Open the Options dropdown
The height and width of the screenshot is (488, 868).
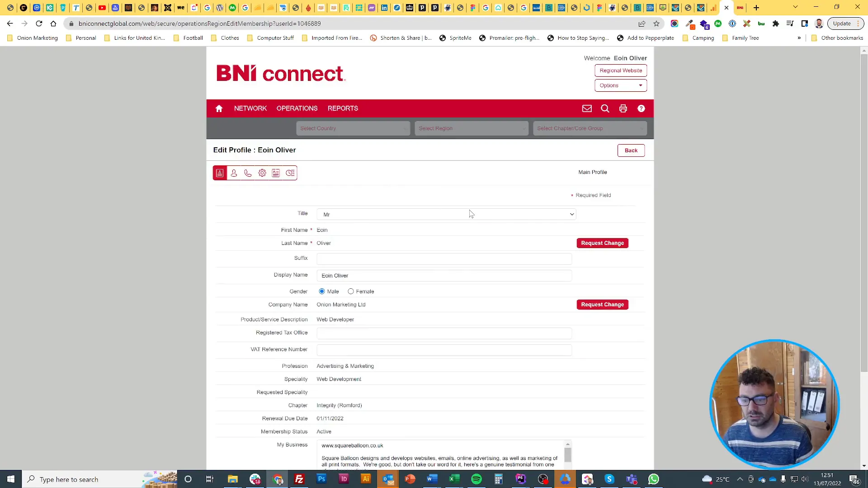621,85
